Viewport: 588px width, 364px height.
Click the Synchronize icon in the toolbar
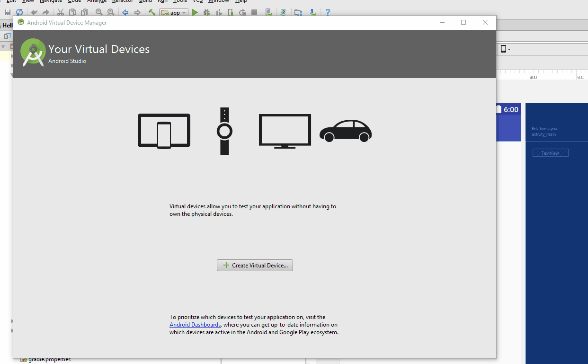(19, 12)
